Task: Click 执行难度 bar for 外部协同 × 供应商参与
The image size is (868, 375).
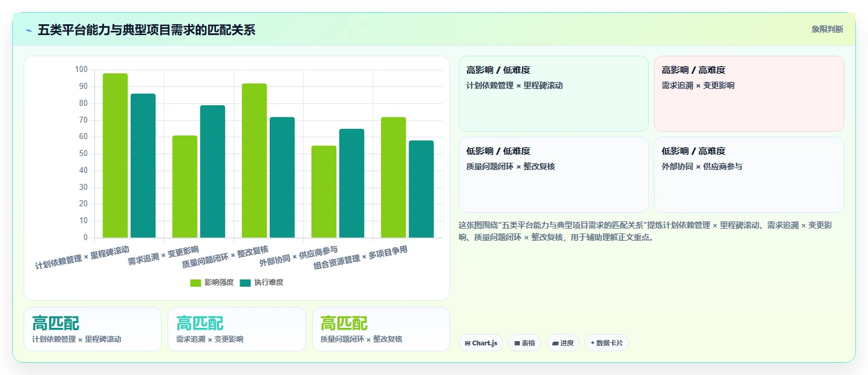Action: [x=351, y=183]
